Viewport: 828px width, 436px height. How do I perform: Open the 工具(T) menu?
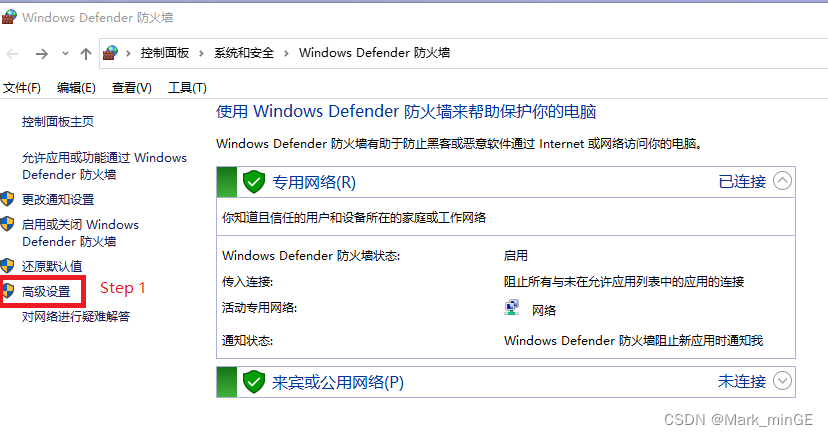[187, 88]
